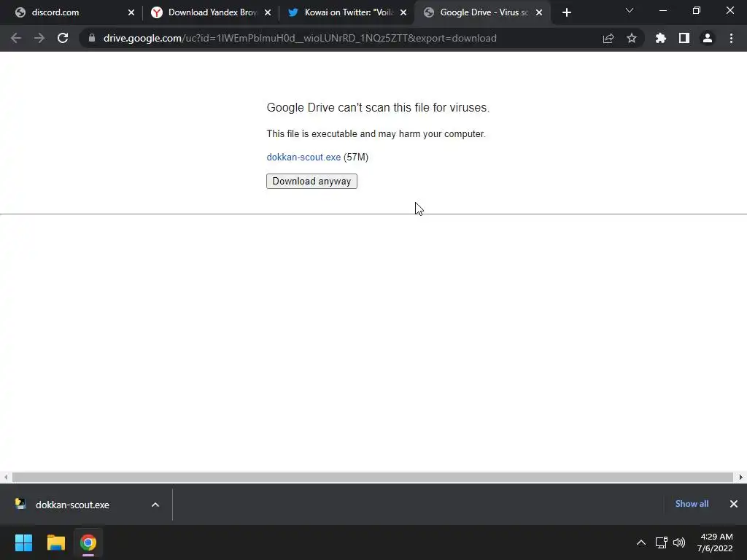
Task: Switch to Download Yandex Browser tab
Action: coord(212,12)
